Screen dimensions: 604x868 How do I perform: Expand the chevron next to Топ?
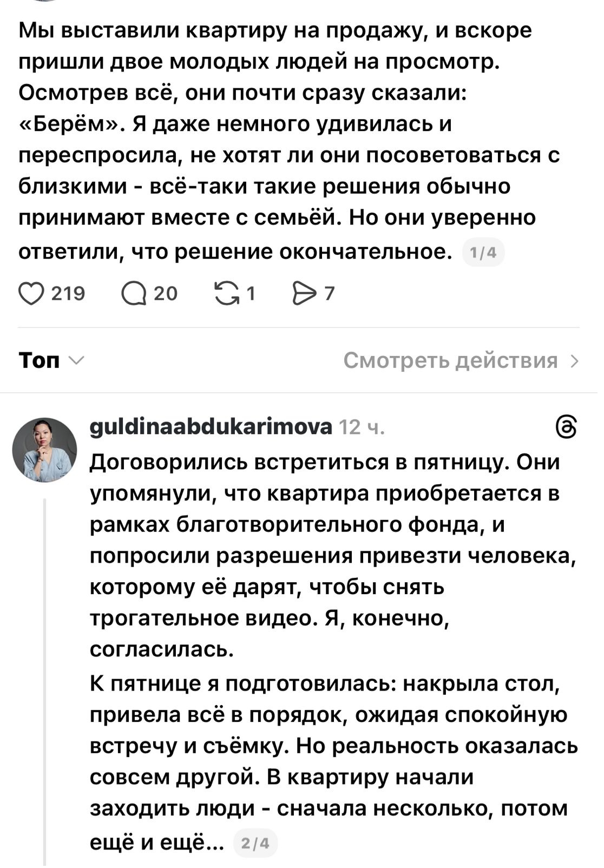pos(76,360)
